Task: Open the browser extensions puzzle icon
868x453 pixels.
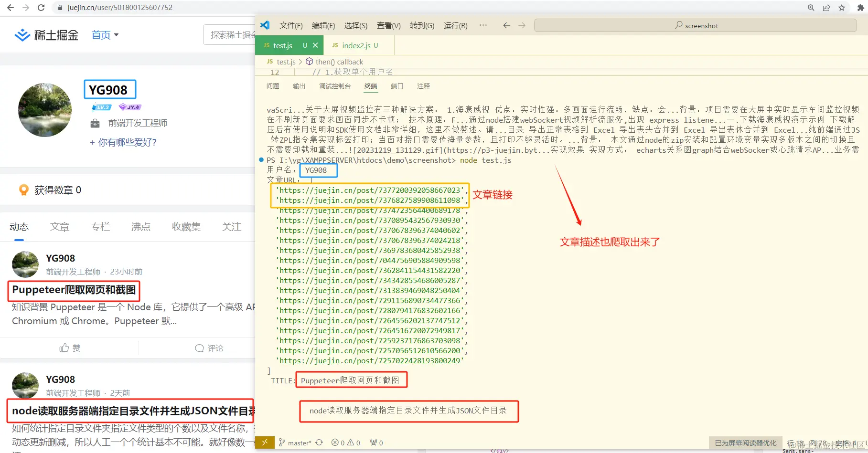Action: point(861,8)
